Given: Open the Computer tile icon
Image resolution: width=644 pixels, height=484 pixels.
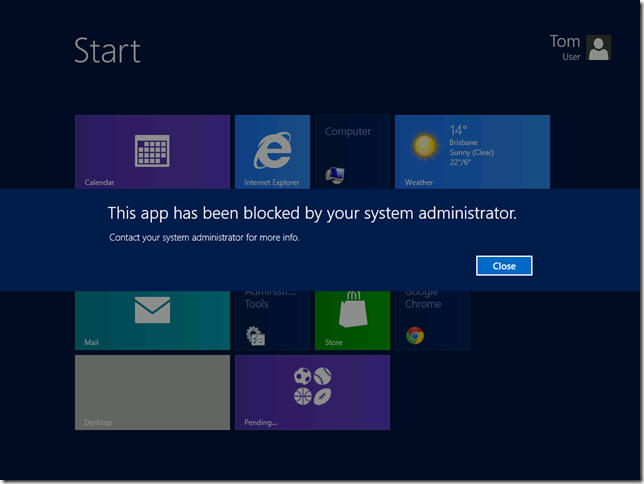Looking at the screenshot, I should [x=335, y=175].
